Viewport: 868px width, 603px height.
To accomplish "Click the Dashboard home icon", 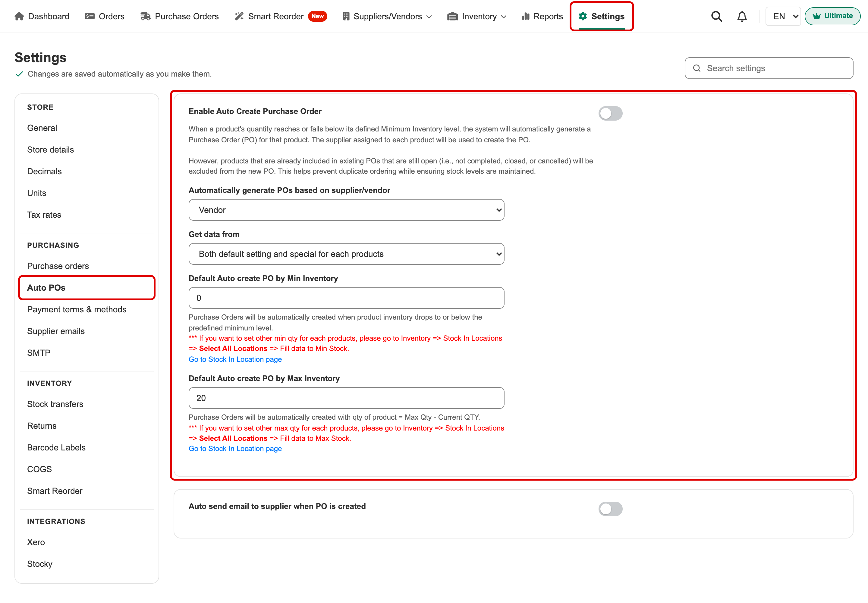I will point(19,16).
